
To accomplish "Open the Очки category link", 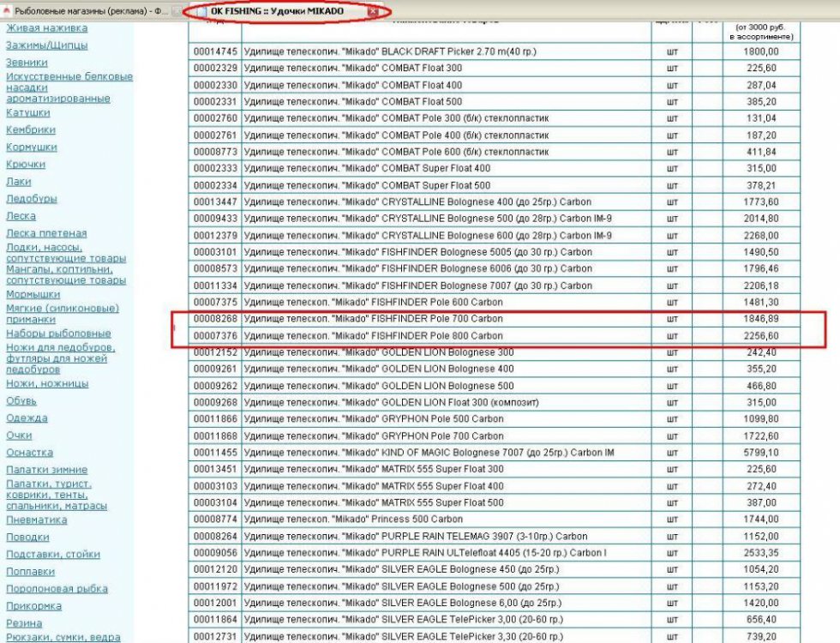I will [19, 436].
